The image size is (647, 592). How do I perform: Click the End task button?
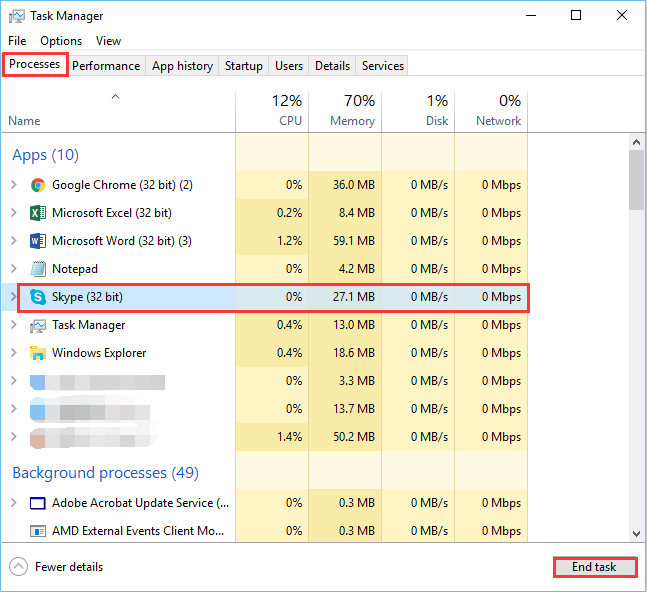[x=594, y=567]
